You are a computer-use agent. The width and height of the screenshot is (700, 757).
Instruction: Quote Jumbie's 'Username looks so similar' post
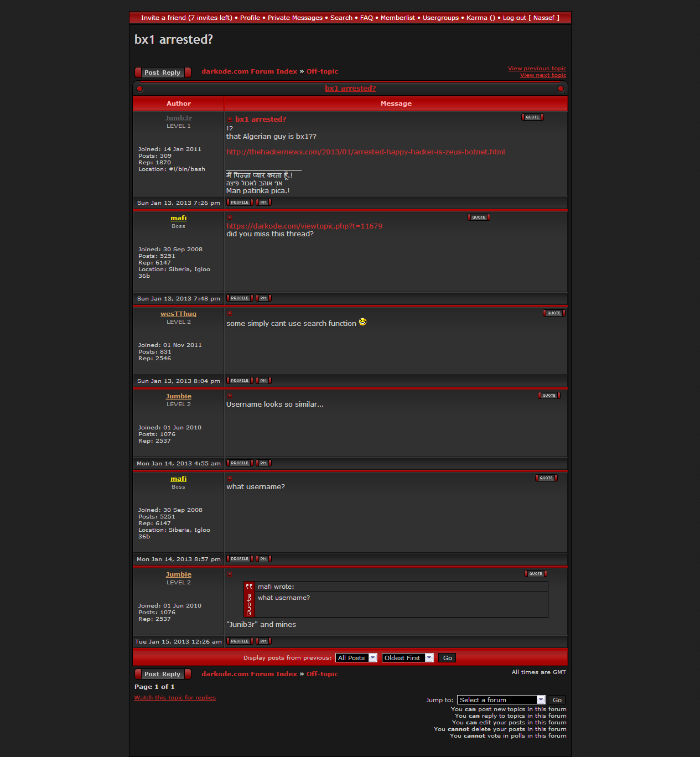click(549, 396)
